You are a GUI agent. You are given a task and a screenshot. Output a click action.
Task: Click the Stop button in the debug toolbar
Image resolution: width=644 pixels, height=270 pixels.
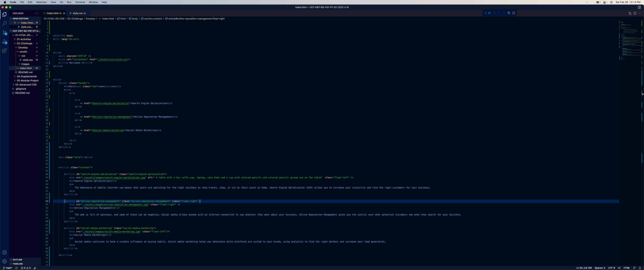point(514,13)
